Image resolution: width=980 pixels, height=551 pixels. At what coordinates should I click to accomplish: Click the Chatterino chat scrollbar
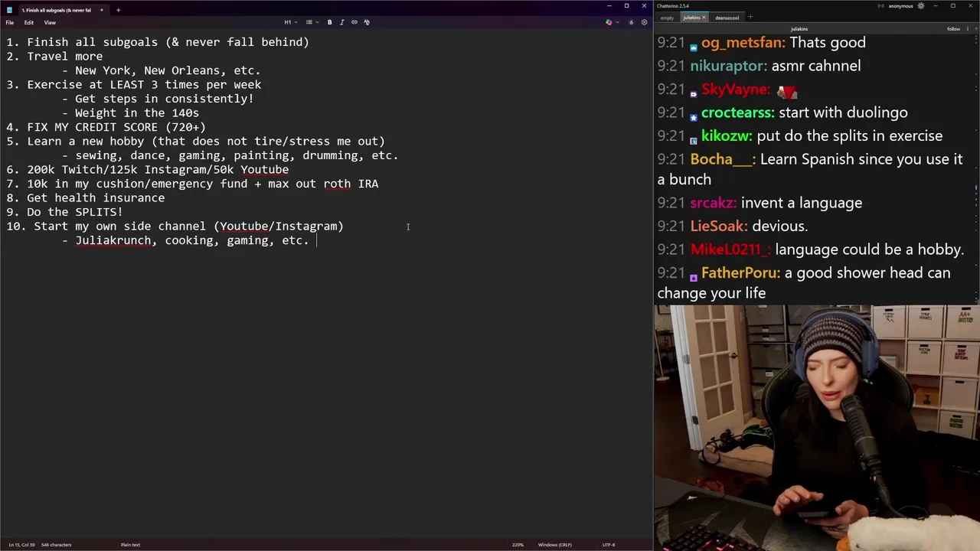coord(977,168)
